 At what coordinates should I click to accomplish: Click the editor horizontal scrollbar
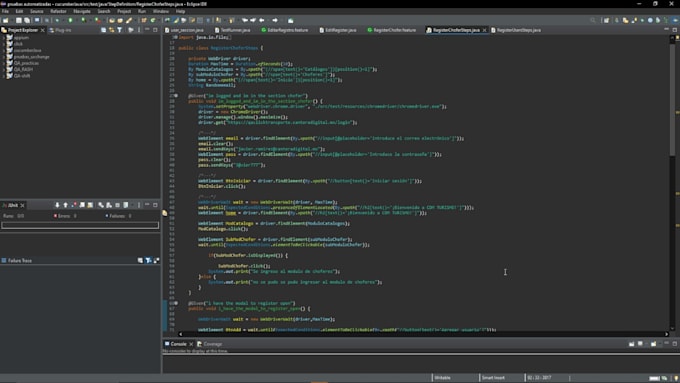point(423,334)
